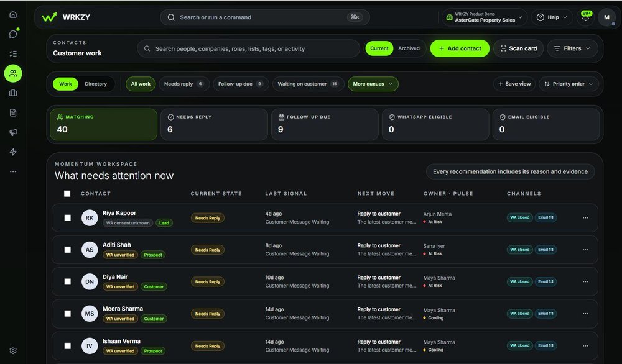The width and height of the screenshot is (622, 364).
Task: Open AsterGate Property Sales workspace switcher
Action: pos(485,17)
